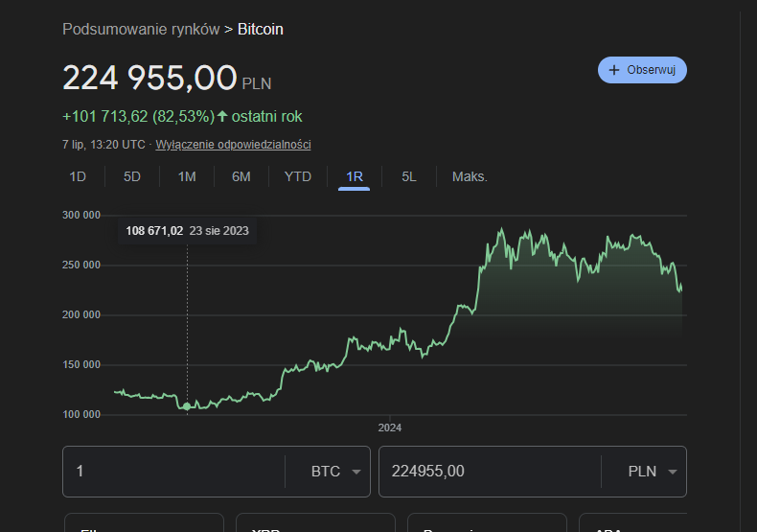757x532 pixels.
Task: Open the Podsumowanie rynków breadcrumb link
Action: [x=141, y=29]
